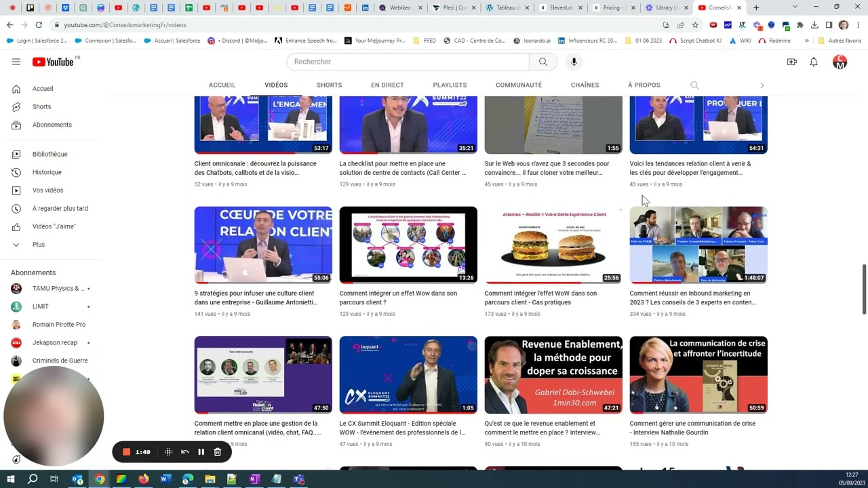Image resolution: width=868 pixels, height=488 pixels.
Task: Select the VIDÉOS channel tab
Action: tap(276, 85)
